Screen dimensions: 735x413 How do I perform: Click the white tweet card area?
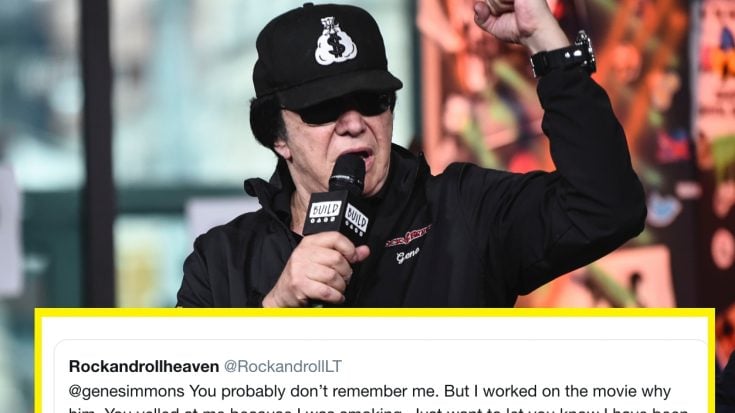pos(374,365)
